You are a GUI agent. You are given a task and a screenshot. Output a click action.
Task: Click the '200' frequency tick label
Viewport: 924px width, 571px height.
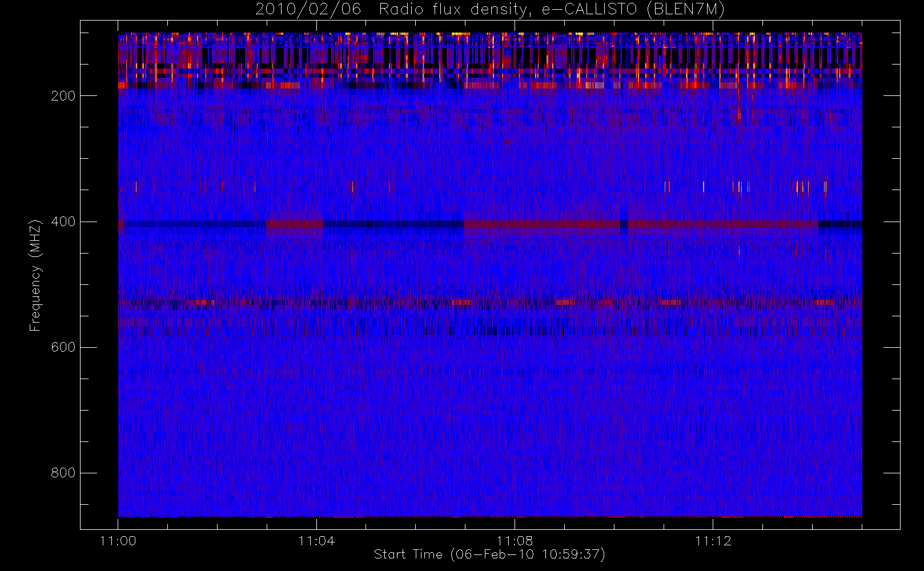point(63,96)
